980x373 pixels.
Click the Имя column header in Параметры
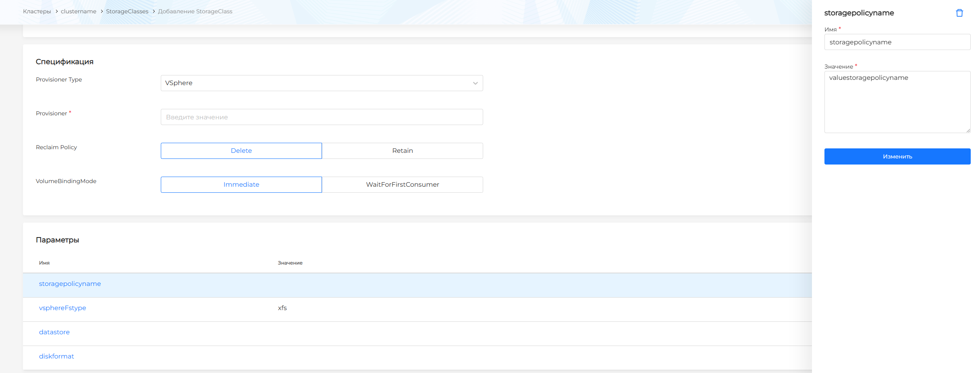click(44, 263)
